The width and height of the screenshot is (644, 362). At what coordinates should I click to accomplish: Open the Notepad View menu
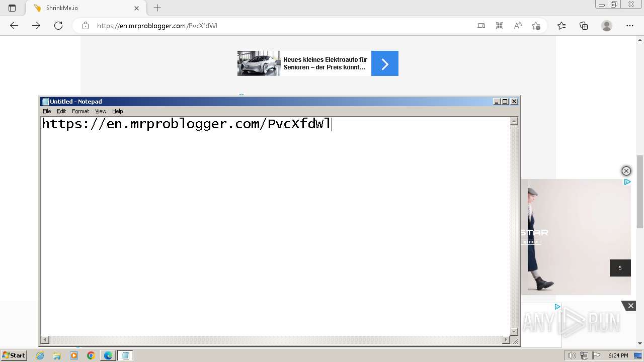coord(101,111)
